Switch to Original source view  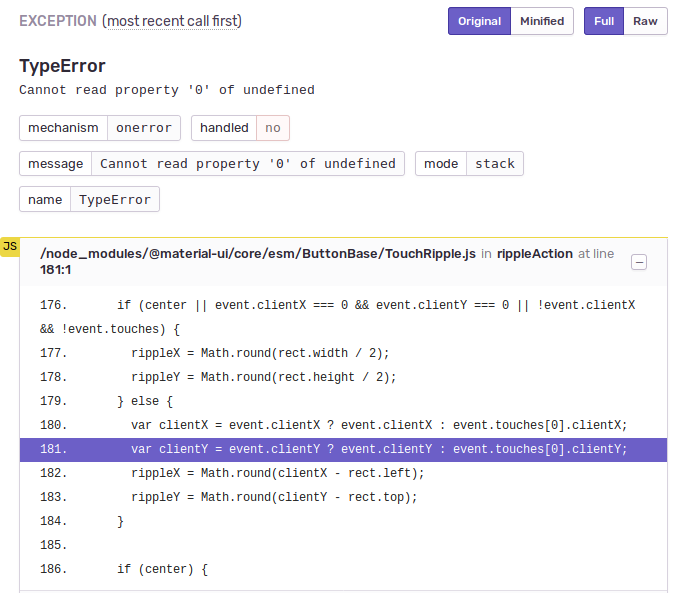[479, 21]
